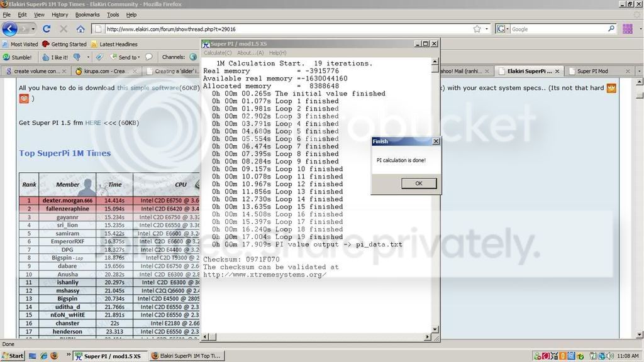644x362 pixels.
Task: Open the Super PI Calculate(C) menu
Action: point(218,53)
